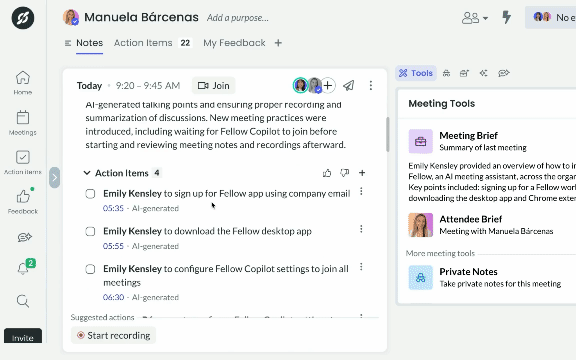Open Action Items in the sidebar
The image size is (576, 360).
pos(23,162)
